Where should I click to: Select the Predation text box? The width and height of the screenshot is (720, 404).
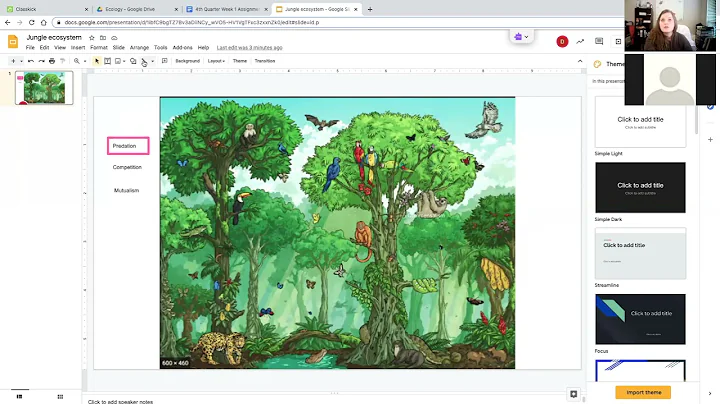tap(128, 146)
